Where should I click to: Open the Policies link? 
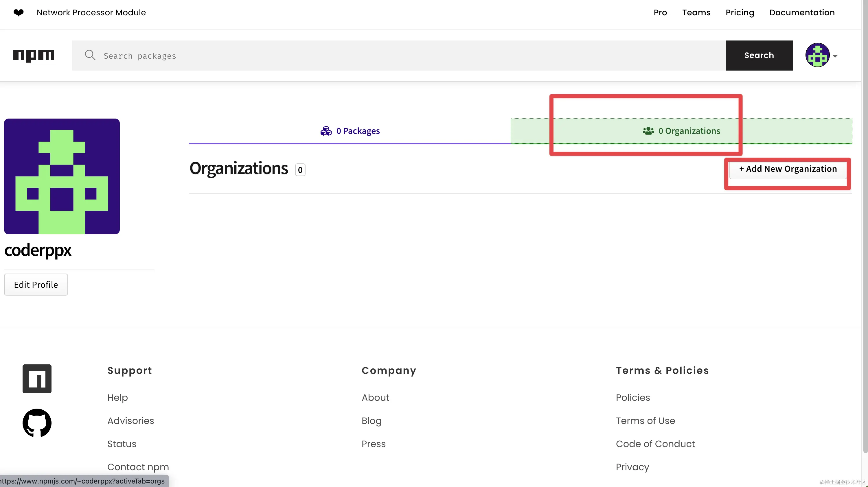[x=632, y=397]
